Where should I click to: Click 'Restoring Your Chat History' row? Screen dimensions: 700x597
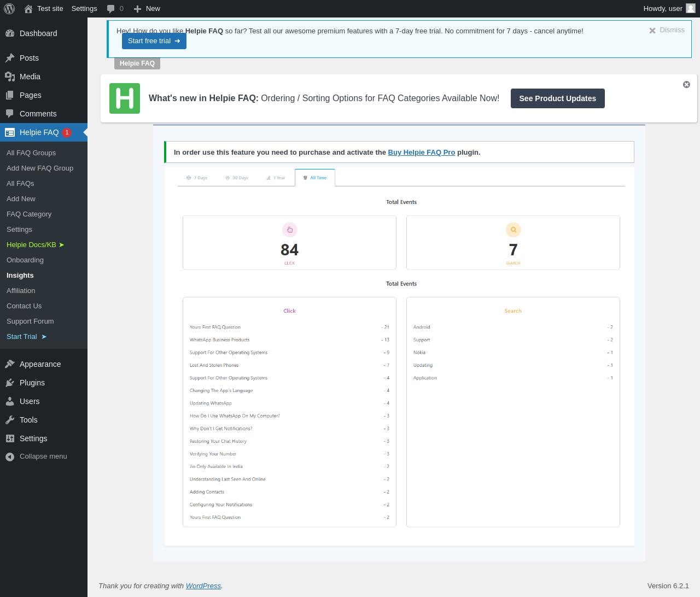click(x=289, y=441)
